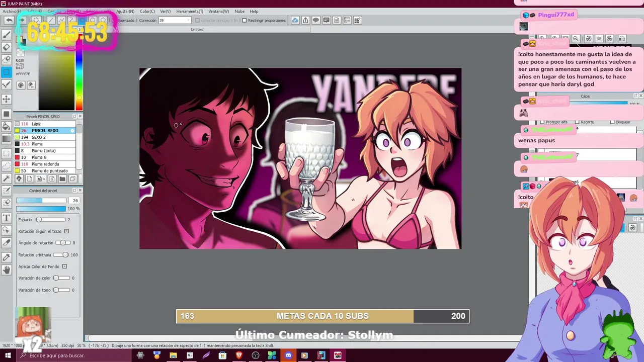Select the rectangular Selection tool
The width and height of the screenshot is (644, 362).
coord(7,153)
